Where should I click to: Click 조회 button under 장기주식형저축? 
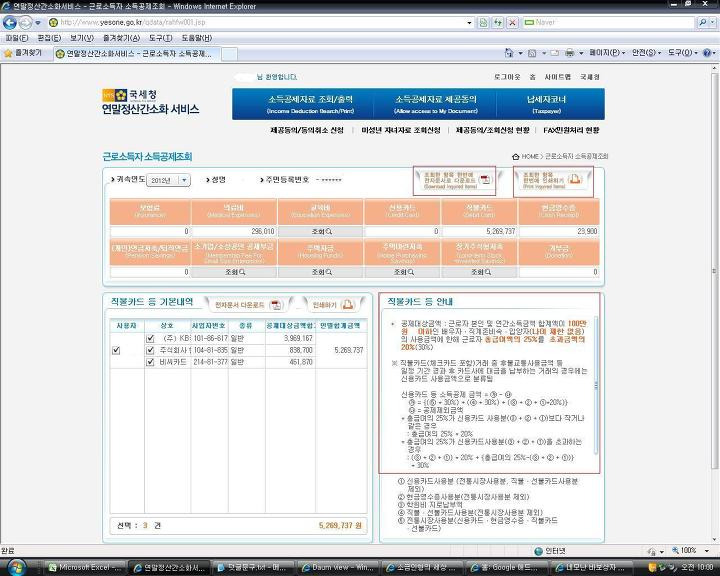pyautogui.click(x=479, y=272)
